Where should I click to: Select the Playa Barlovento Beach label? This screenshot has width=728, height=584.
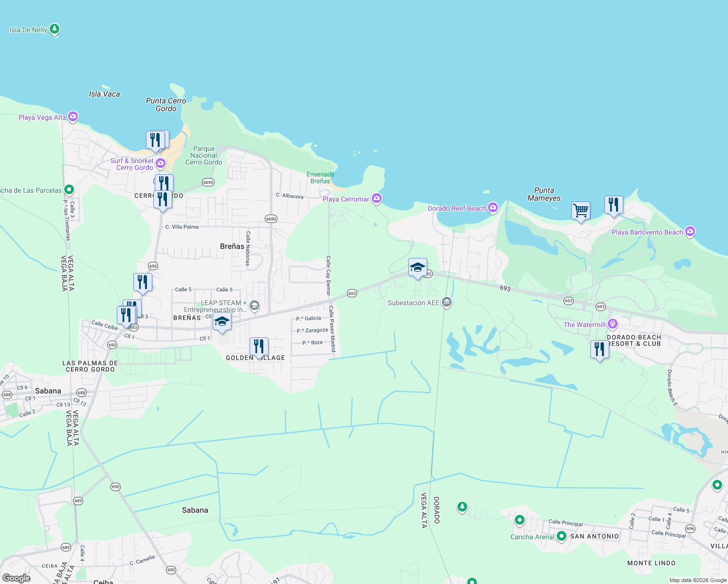(x=647, y=232)
